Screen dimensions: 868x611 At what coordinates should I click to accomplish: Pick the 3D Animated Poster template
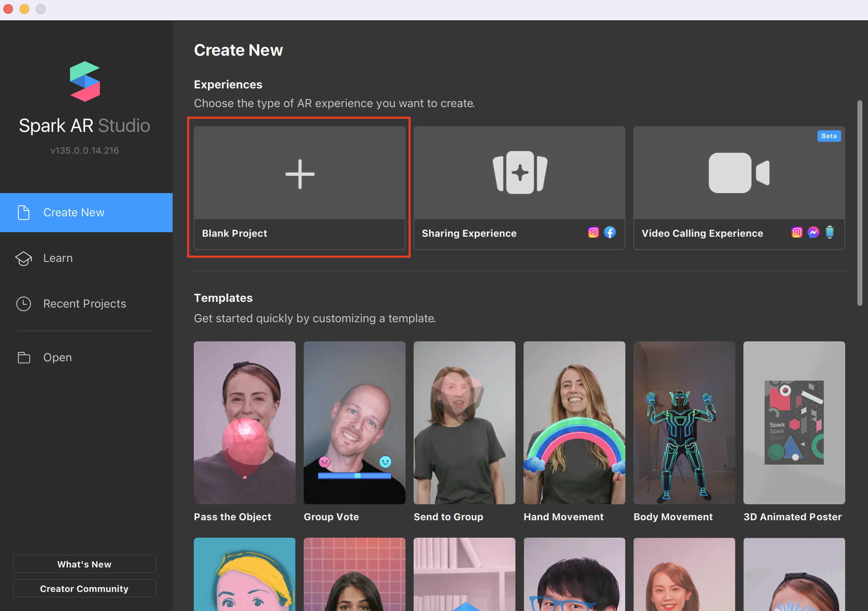[794, 423]
